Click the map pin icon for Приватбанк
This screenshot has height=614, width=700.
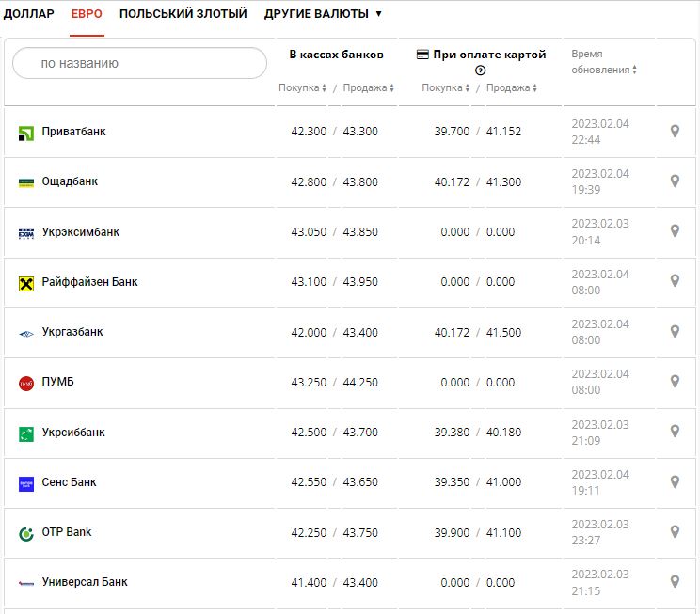pyautogui.click(x=675, y=132)
